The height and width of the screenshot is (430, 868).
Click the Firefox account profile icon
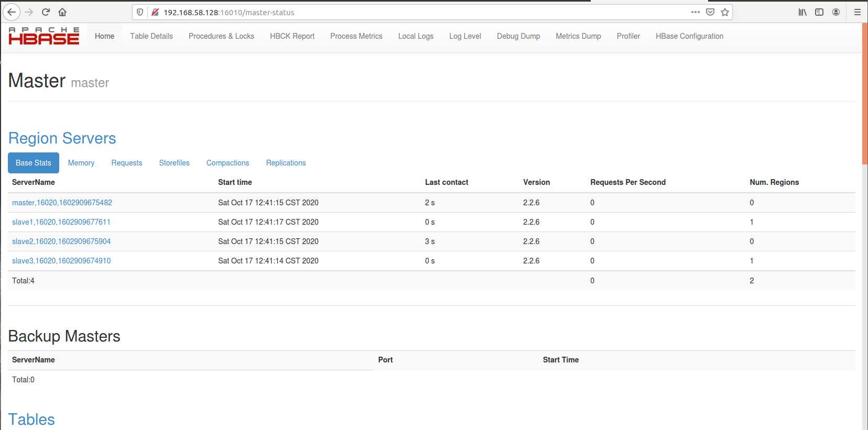click(x=836, y=12)
